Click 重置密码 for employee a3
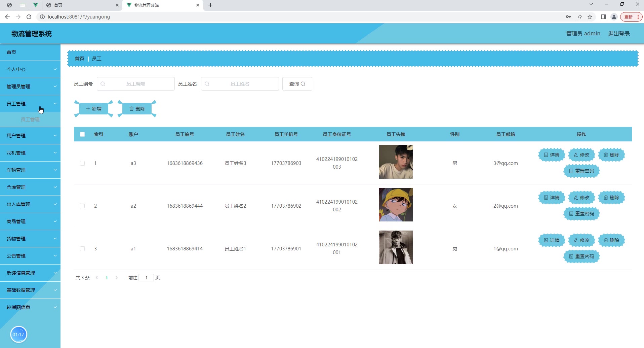This screenshot has height=348, width=644. pyautogui.click(x=581, y=171)
